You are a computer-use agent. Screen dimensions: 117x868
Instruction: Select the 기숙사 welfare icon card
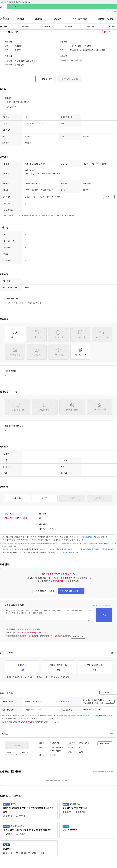click(x=37, y=334)
